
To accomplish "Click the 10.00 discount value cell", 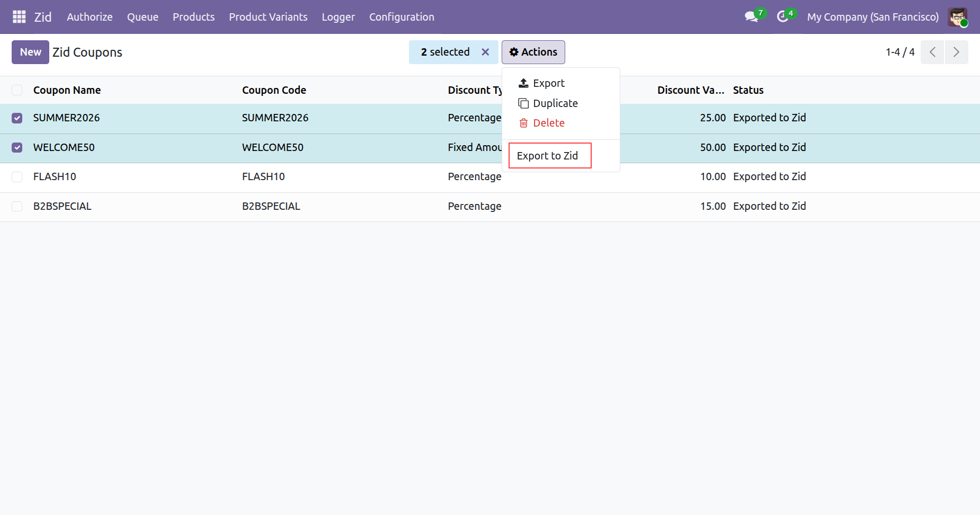I will pyautogui.click(x=712, y=176).
